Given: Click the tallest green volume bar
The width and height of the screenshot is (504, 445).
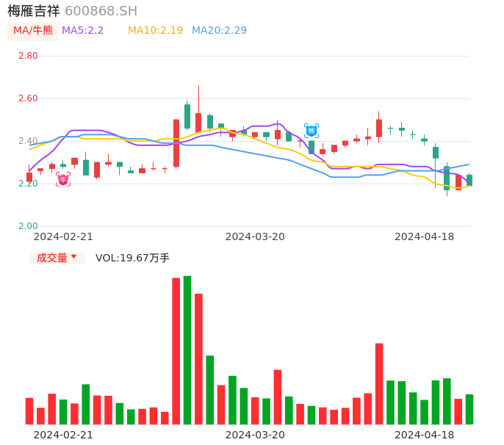Looking at the screenshot, I should [187, 350].
